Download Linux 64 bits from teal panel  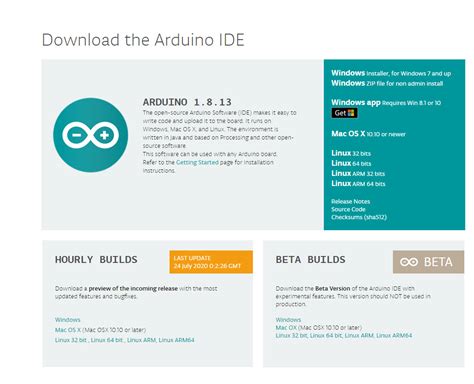coord(351,163)
